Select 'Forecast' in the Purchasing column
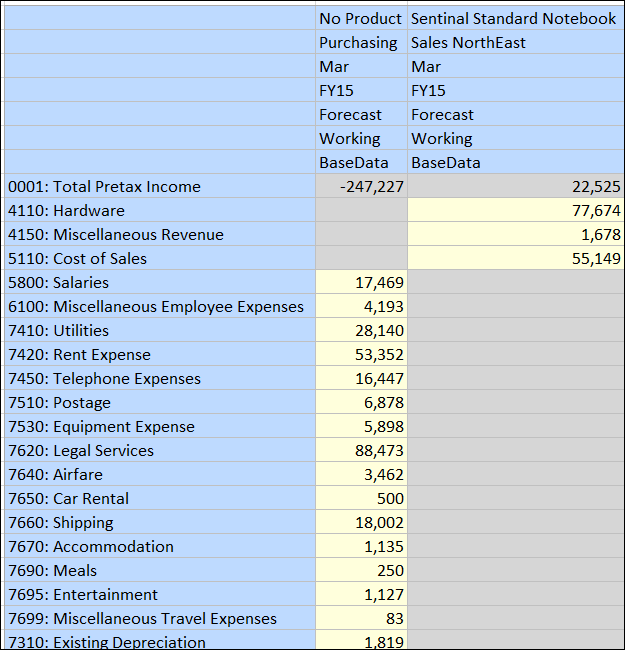625x650 pixels. point(361,114)
